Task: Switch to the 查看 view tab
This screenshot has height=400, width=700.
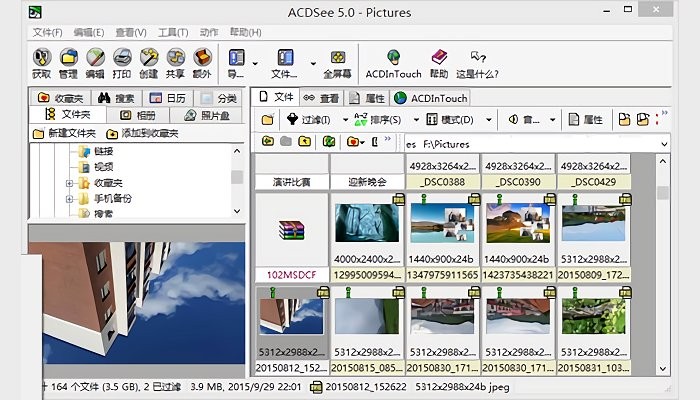Action: tap(321, 98)
